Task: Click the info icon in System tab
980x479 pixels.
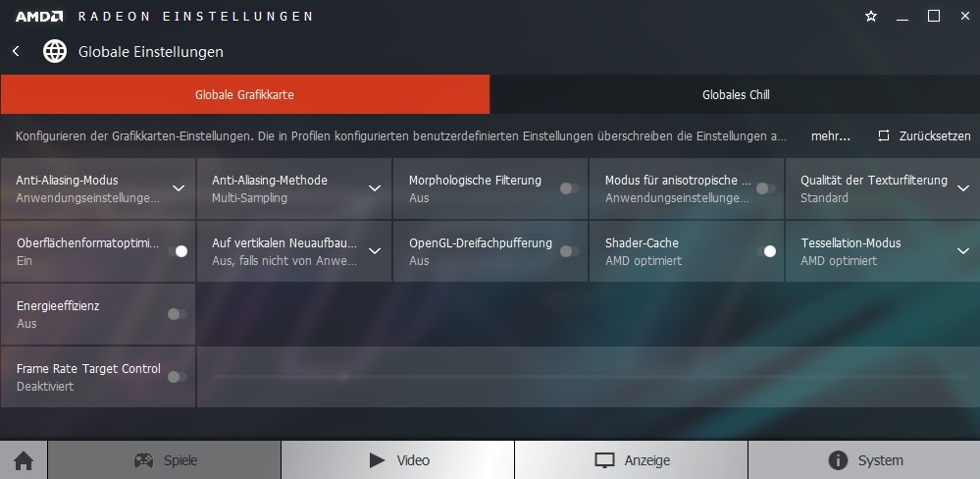Action: 838,461
